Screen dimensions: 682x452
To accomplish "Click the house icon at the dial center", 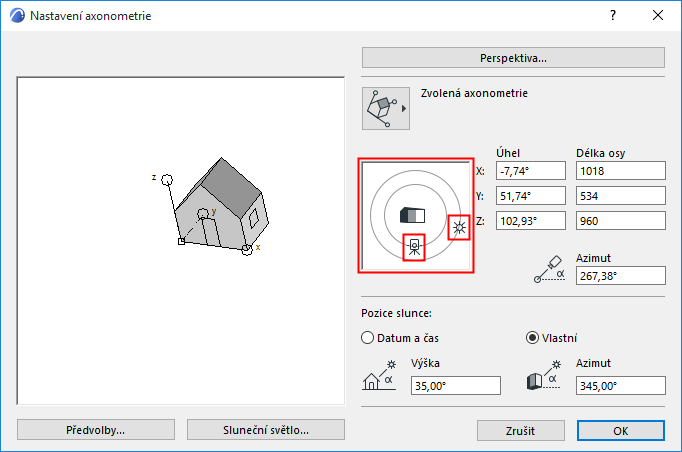I will [x=413, y=215].
